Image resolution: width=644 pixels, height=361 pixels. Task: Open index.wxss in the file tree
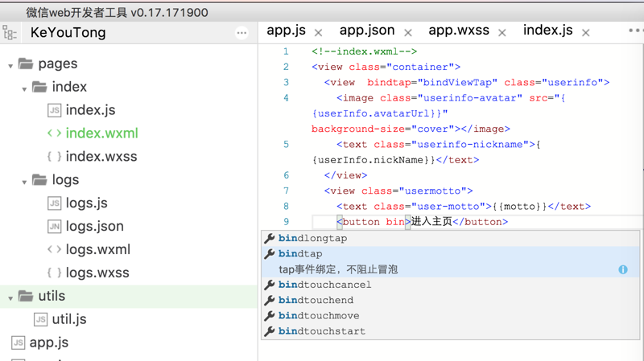pos(101,157)
